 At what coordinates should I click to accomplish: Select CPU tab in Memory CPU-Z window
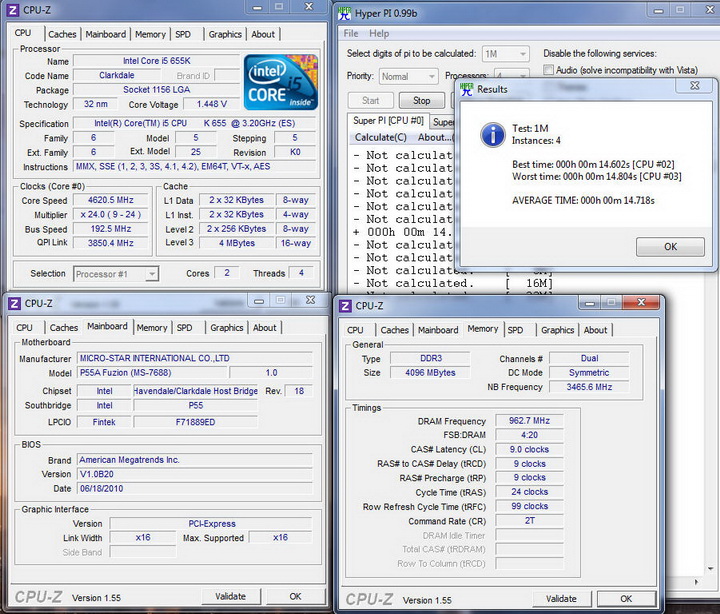[x=355, y=330]
